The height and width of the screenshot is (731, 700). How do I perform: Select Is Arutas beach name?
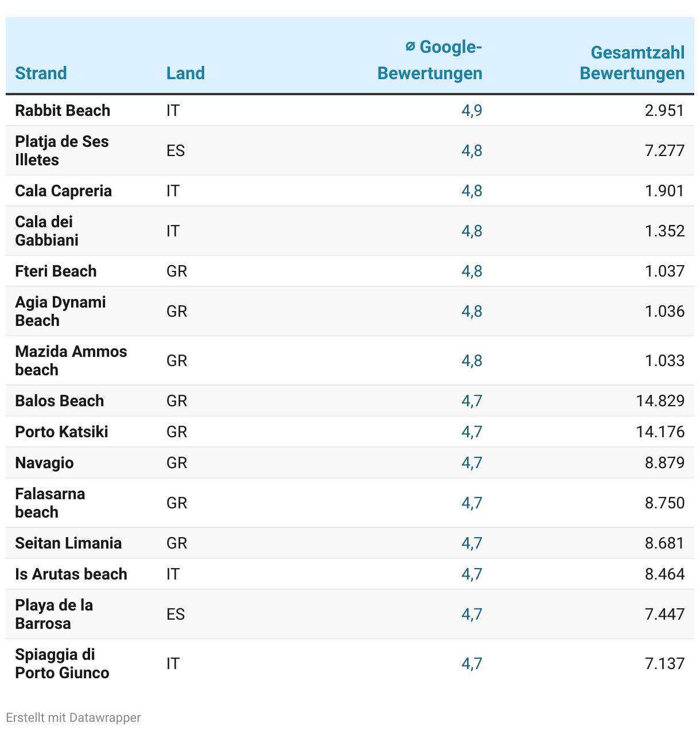tap(71, 574)
